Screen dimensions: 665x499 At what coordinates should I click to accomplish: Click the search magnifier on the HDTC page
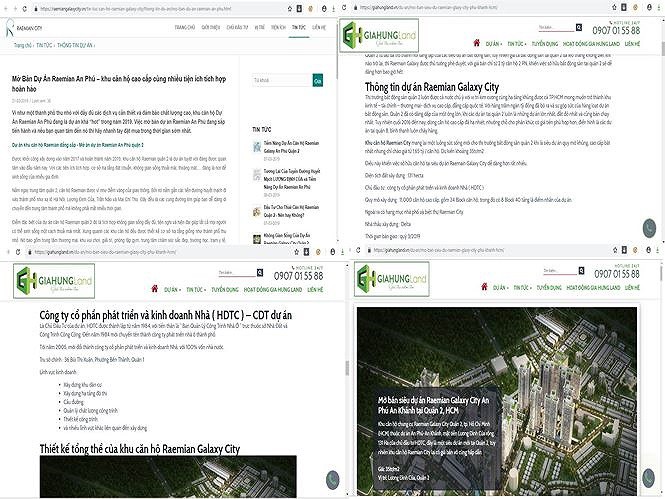(x=260, y=273)
